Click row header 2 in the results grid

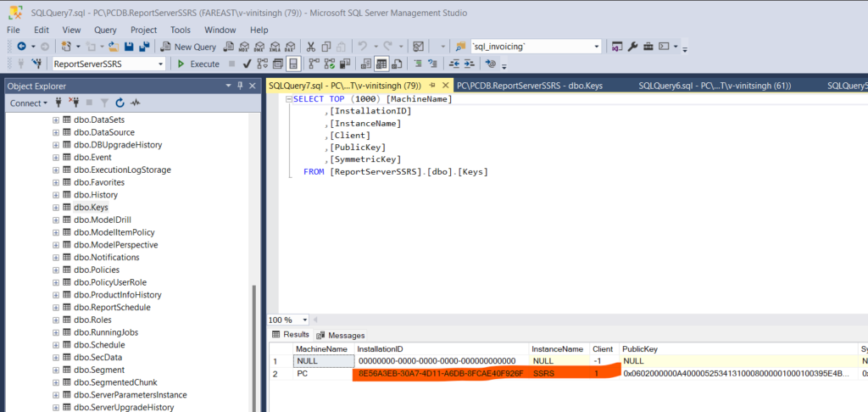(x=281, y=374)
